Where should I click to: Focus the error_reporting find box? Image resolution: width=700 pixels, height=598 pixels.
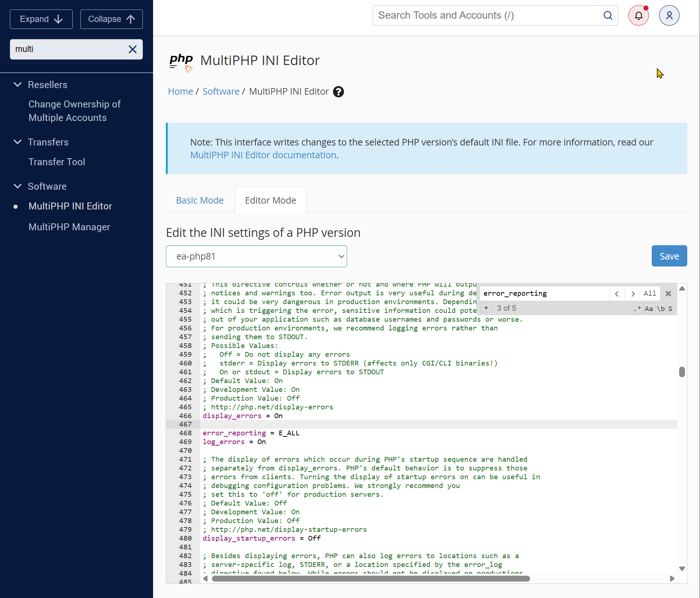point(544,294)
